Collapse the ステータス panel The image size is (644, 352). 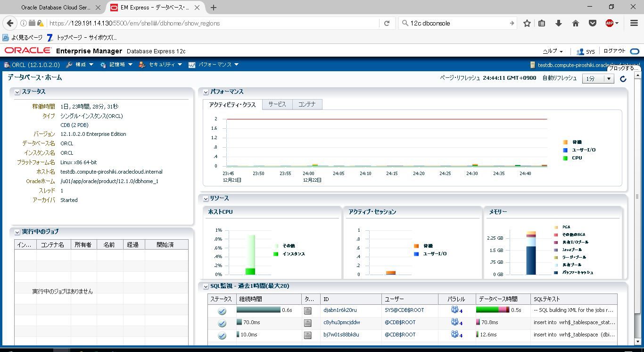[17, 92]
